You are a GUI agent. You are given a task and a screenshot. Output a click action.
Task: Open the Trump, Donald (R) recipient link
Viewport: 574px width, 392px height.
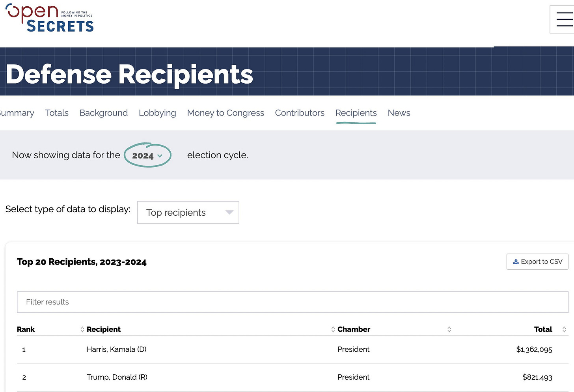point(117,377)
